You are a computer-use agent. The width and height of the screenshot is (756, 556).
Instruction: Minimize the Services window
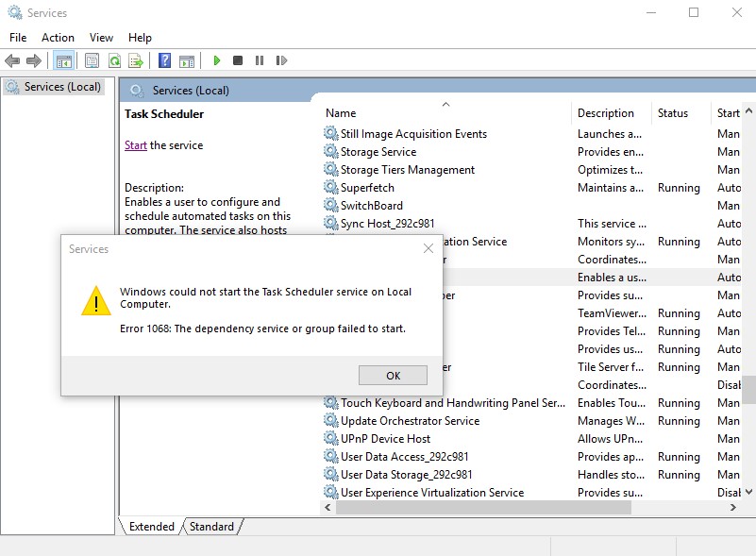coord(651,12)
